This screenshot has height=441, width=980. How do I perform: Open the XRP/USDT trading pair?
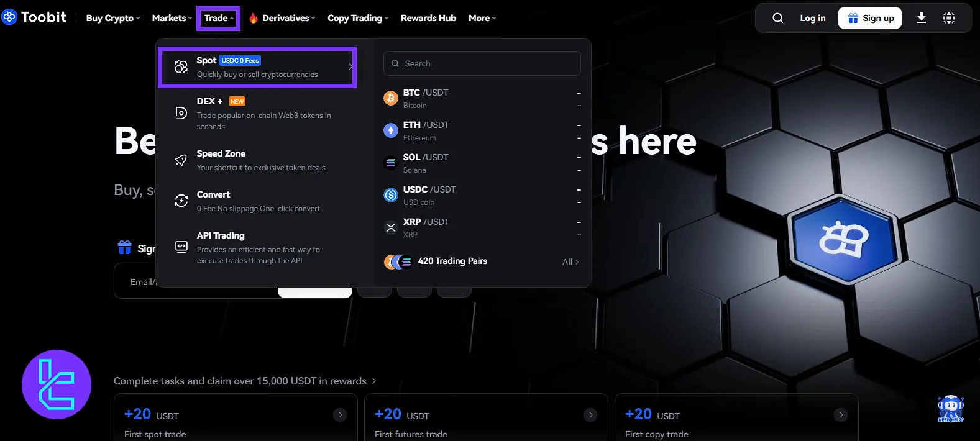point(482,228)
